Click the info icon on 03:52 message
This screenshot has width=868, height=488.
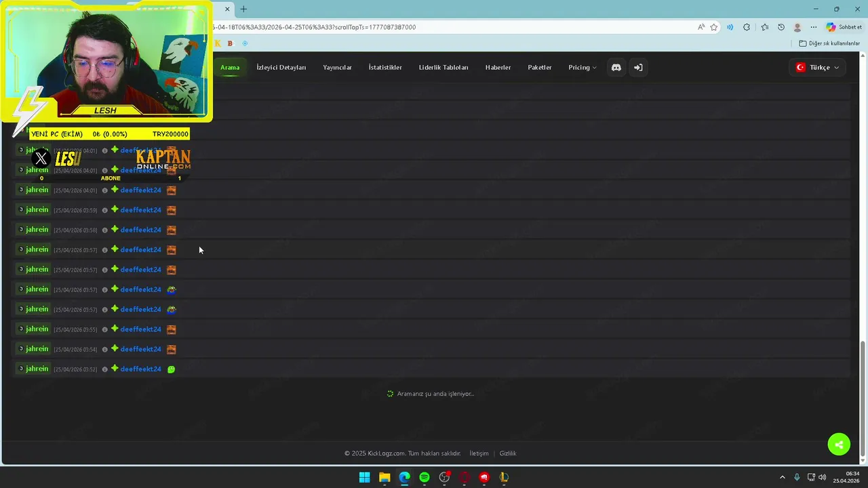coord(104,369)
